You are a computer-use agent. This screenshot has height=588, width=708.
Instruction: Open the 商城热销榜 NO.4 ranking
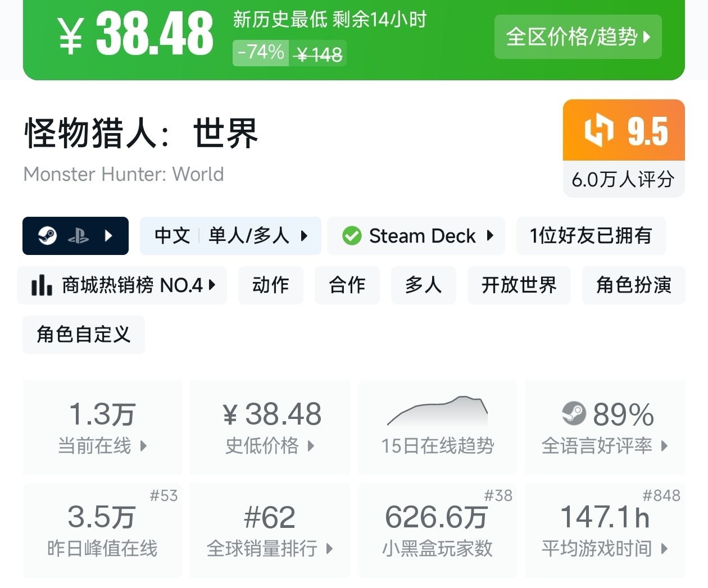[122, 285]
